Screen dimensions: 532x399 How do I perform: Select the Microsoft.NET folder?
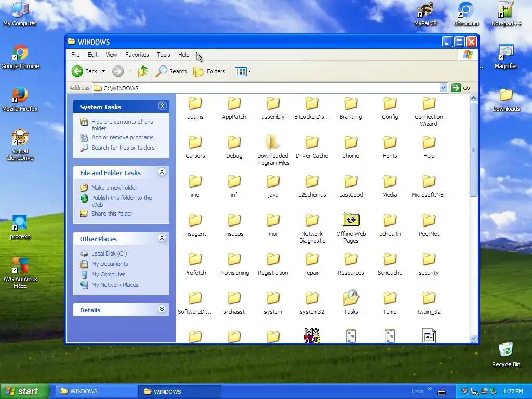(x=429, y=187)
